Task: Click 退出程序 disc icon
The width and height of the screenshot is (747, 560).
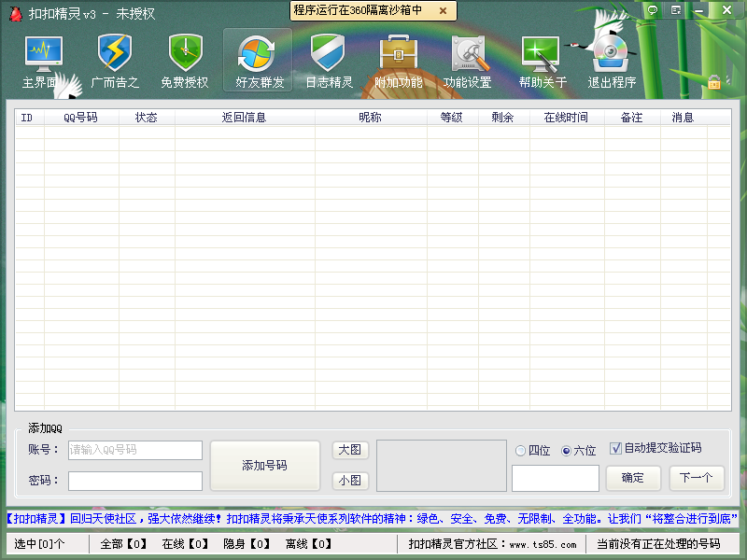Action: coord(612,61)
